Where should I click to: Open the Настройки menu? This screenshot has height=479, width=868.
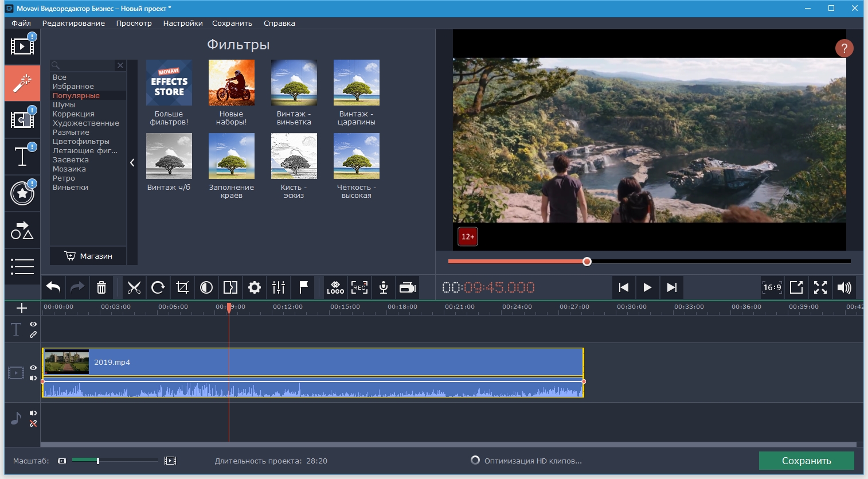click(x=183, y=24)
